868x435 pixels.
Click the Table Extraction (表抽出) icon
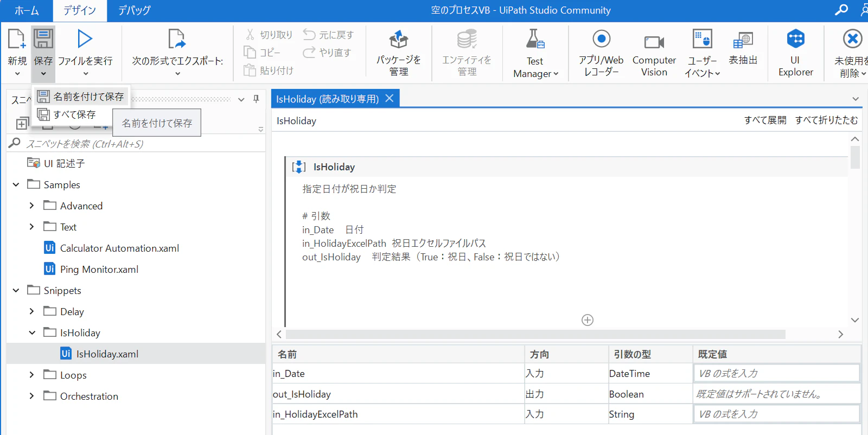(x=743, y=41)
